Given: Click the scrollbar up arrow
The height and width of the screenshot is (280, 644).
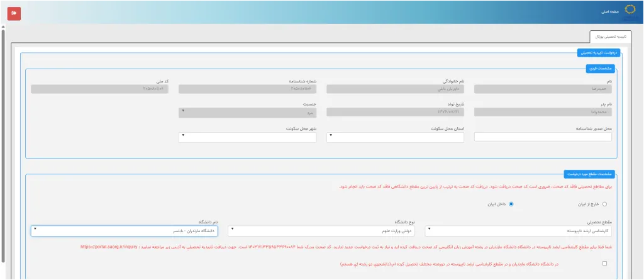Looking at the screenshot, I should pos(4,28).
